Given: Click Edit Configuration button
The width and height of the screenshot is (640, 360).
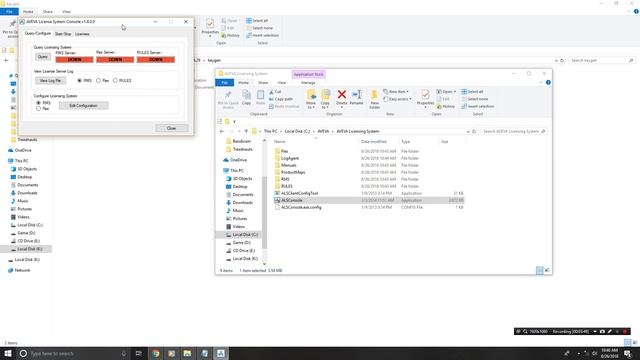Looking at the screenshot, I should click(83, 106).
